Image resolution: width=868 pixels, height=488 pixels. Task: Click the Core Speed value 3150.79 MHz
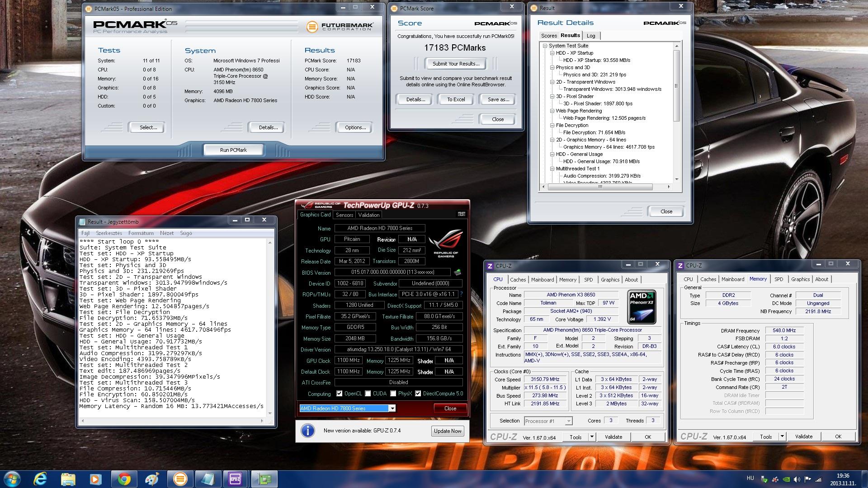(545, 380)
